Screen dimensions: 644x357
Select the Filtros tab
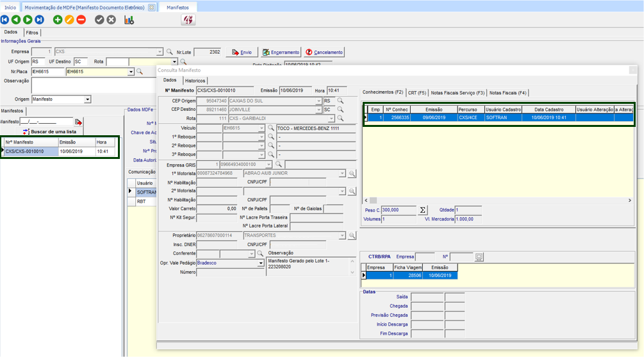(32, 32)
